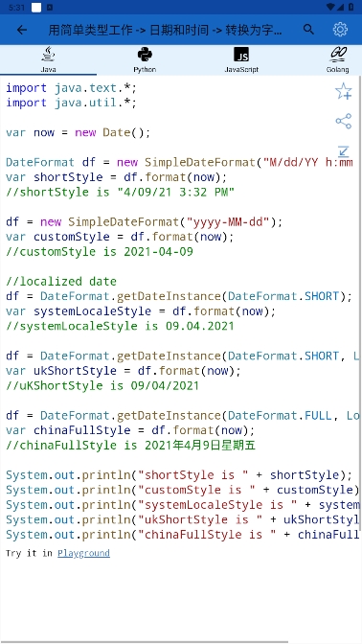Viewport: 362px width, 644px height.
Task: Select 'var ukShortStyle = df.format(now);' line
Action: [x=124, y=371]
